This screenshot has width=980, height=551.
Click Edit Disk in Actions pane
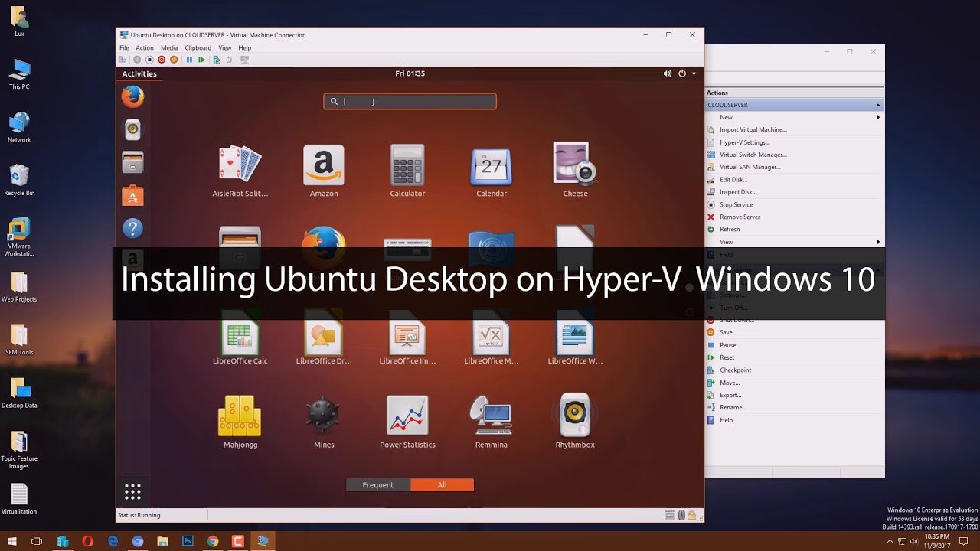point(733,180)
